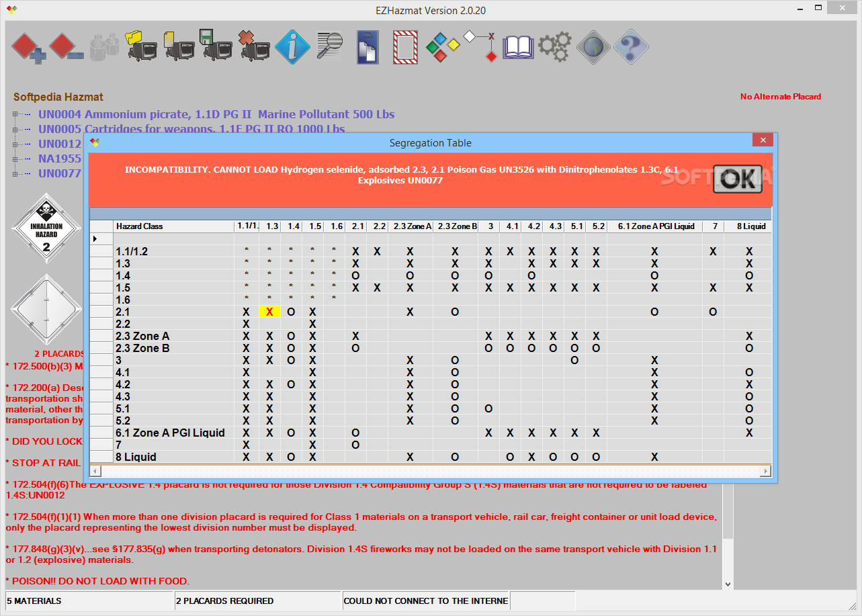Select UN0005 Cartridges for weapons entry
This screenshot has width=862, height=616.
tap(191, 129)
